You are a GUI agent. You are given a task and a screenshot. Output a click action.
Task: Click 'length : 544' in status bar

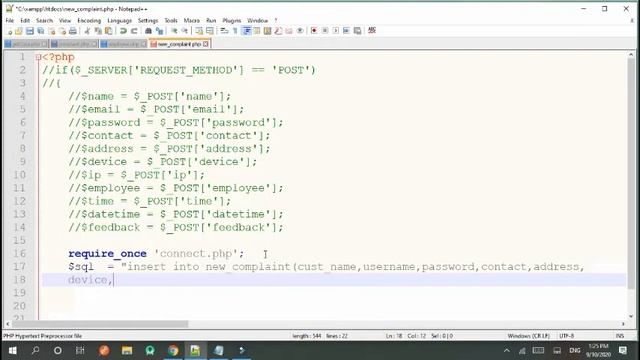tap(307, 336)
